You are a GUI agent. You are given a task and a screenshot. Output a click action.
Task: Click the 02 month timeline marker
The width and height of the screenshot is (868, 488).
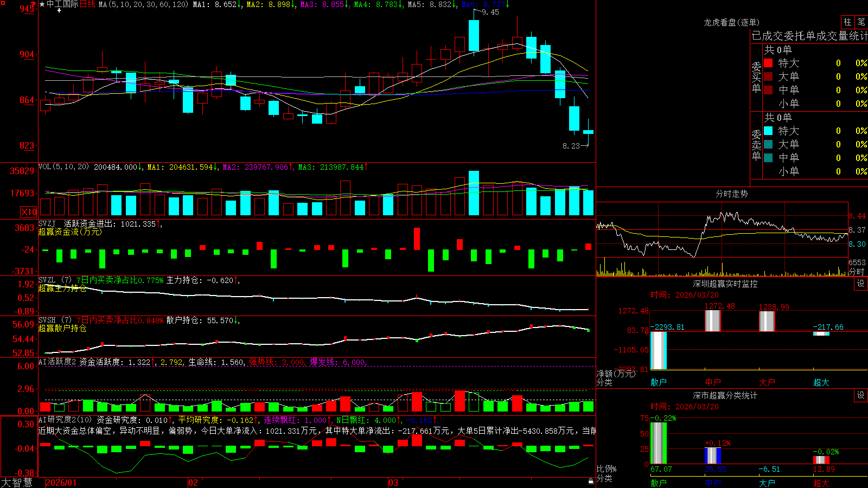point(193,483)
